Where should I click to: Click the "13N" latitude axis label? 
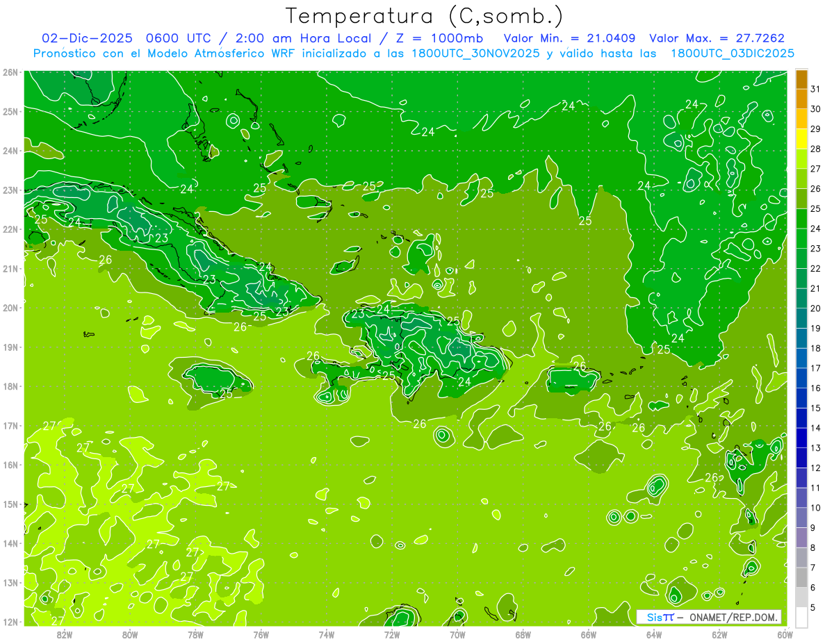tap(10, 583)
